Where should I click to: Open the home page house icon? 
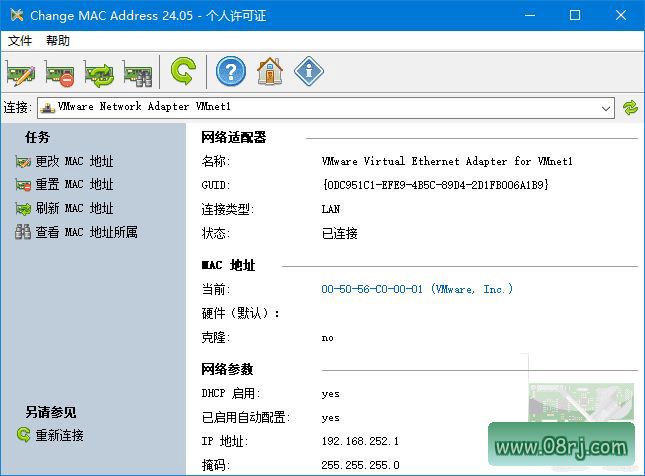pos(270,72)
